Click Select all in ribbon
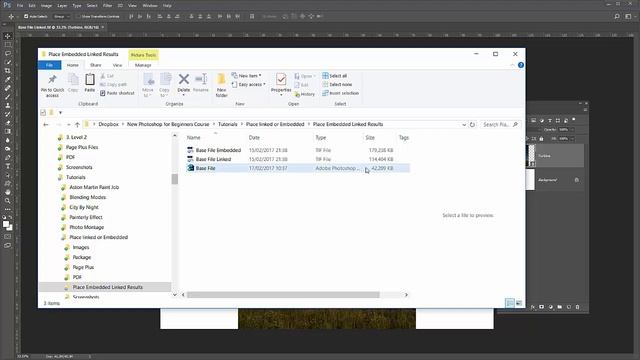 pyautogui.click(x=334, y=76)
